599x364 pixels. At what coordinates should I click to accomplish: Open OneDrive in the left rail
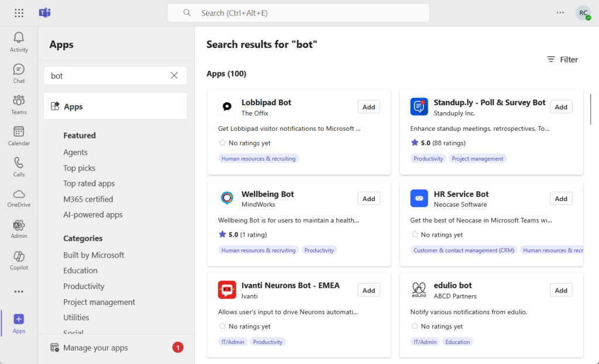point(19,198)
